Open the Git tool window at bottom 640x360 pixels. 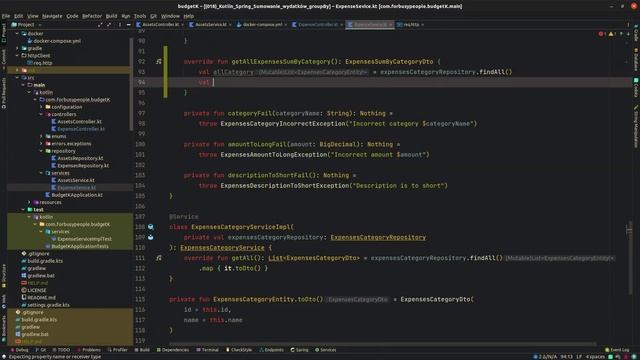tap(41, 350)
